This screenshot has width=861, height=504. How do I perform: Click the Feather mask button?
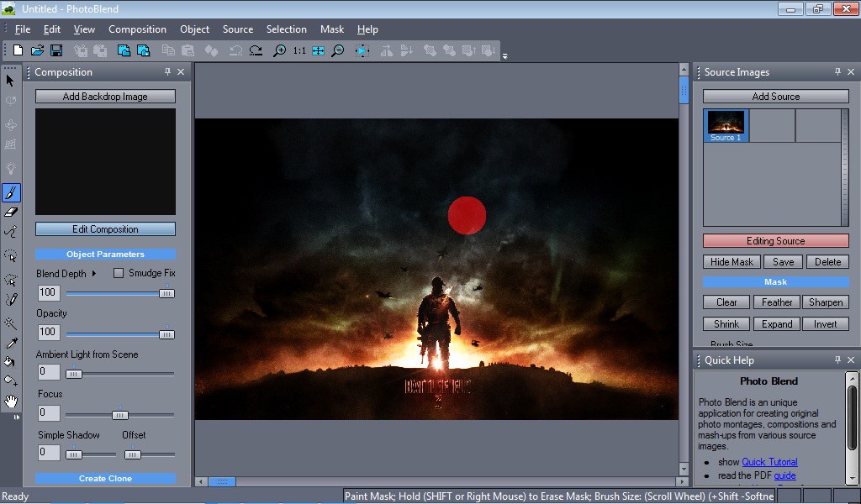pyautogui.click(x=776, y=302)
